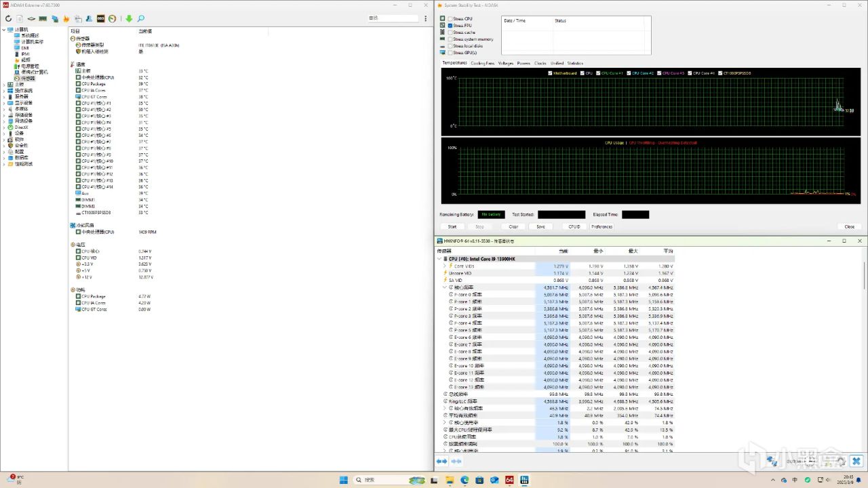This screenshot has width=868, height=488.
Task: Click the Clear button in System Stability Test
Action: (x=513, y=226)
